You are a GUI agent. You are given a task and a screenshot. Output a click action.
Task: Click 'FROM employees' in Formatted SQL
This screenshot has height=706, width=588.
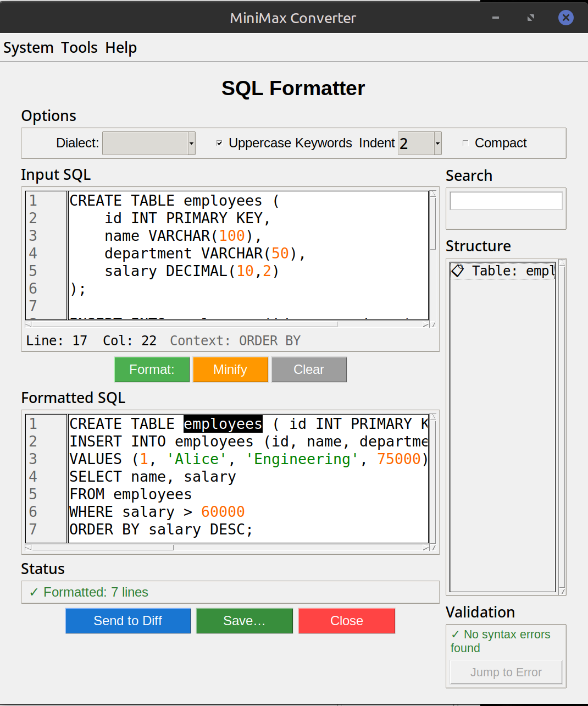tap(131, 494)
